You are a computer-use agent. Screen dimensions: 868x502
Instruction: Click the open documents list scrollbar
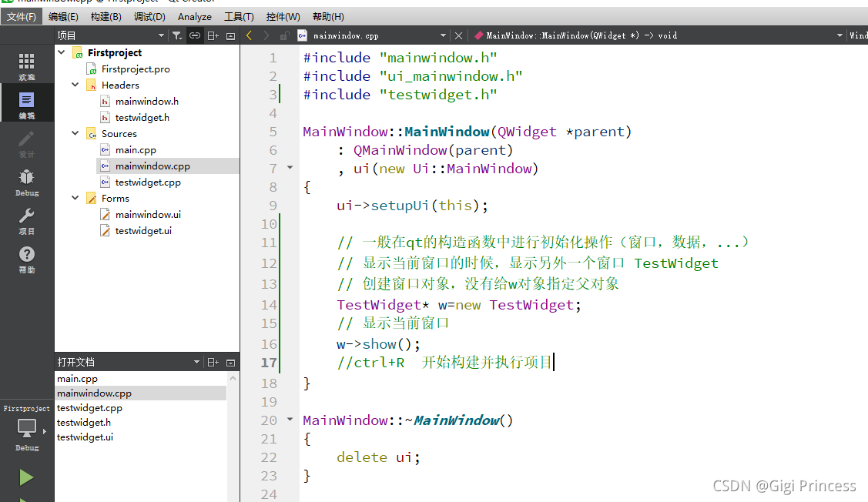click(233, 437)
